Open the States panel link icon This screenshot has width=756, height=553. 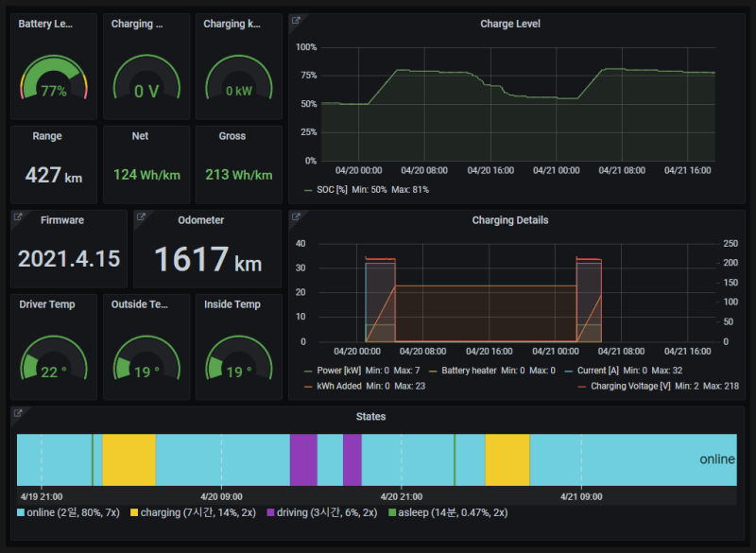pyautogui.click(x=18, y=413)
